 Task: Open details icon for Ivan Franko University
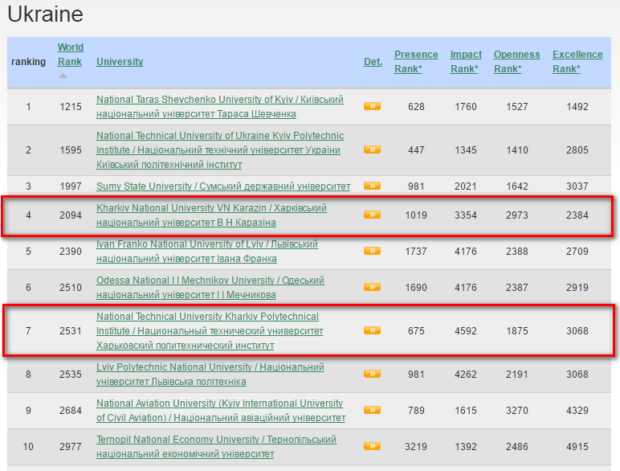click(372, 250)
